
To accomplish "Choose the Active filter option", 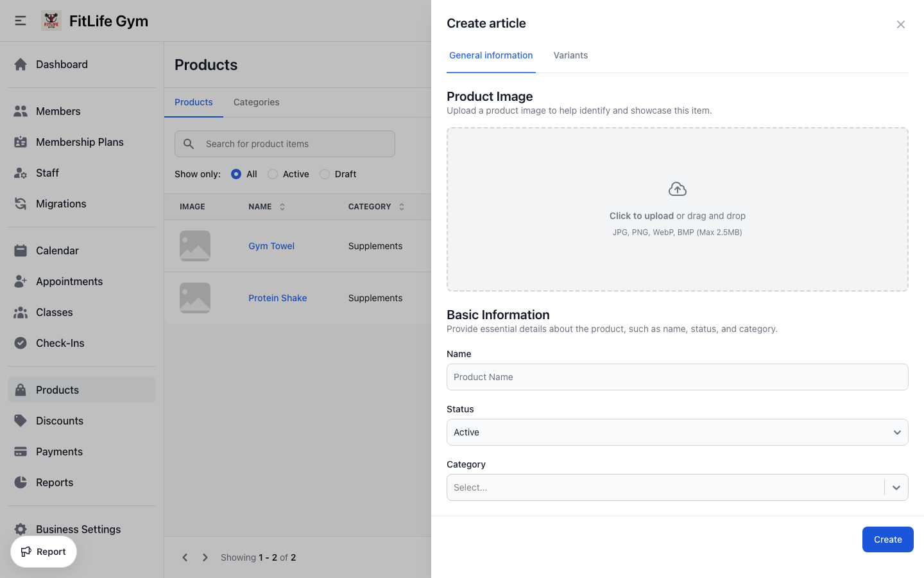I will [x=272, y=174].
